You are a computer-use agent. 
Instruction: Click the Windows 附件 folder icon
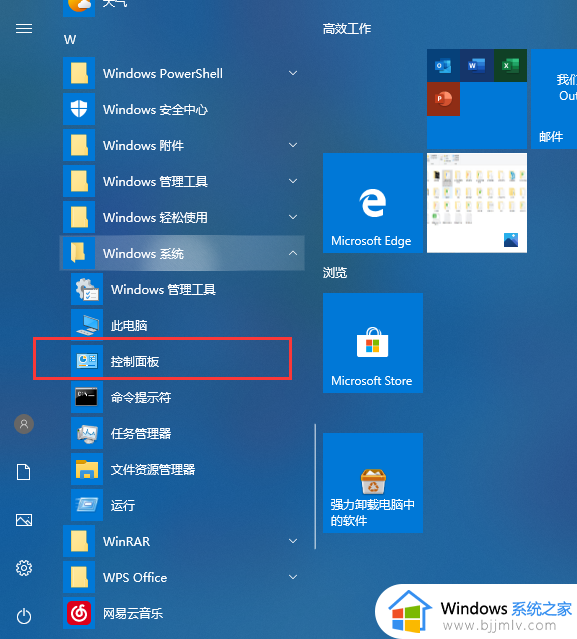(79, 145)
